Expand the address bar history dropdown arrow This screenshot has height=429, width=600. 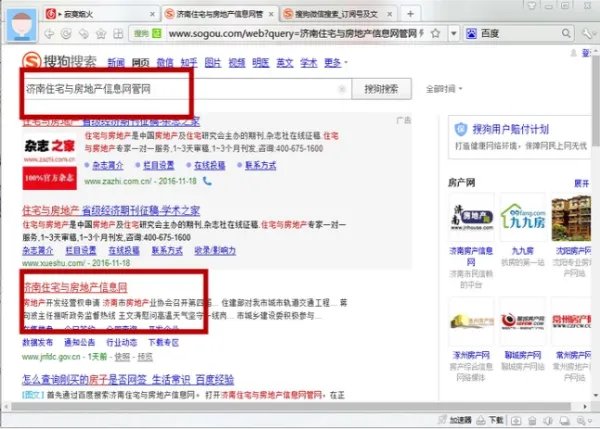453,34
